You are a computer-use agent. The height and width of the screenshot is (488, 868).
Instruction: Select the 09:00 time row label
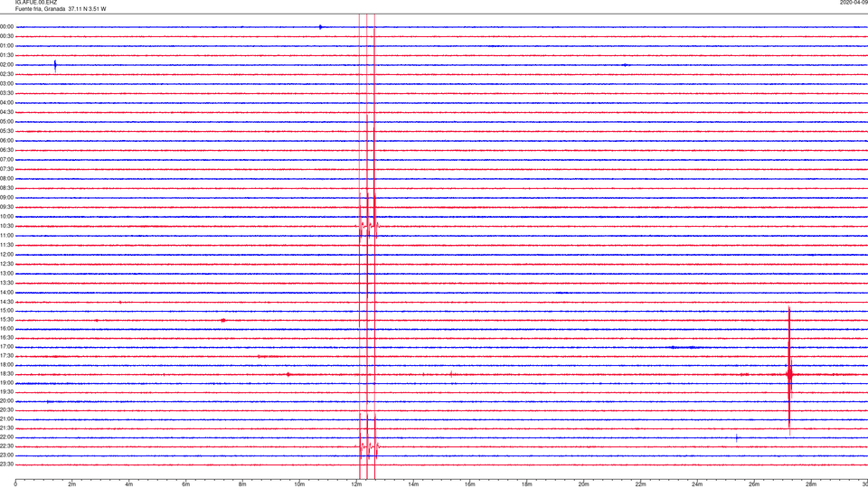click(x=7, y=198)
